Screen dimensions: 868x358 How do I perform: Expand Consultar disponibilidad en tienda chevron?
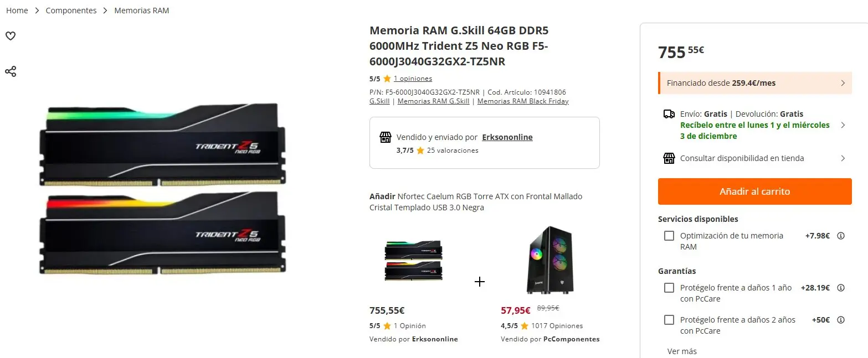843,158
